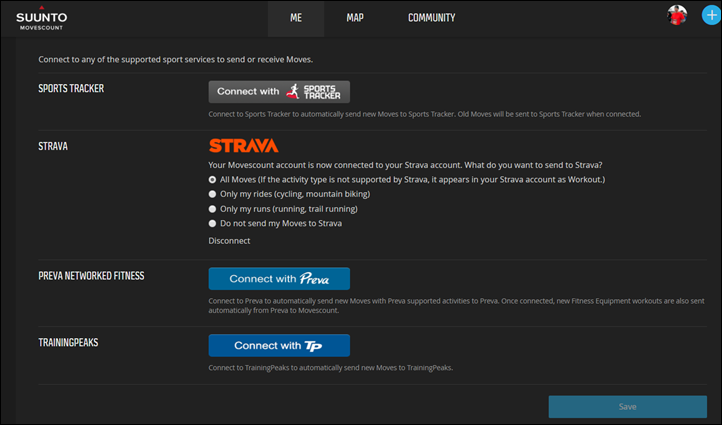Open the user profile avatar
Screen dimensions: 722x425
coord(677,15)
